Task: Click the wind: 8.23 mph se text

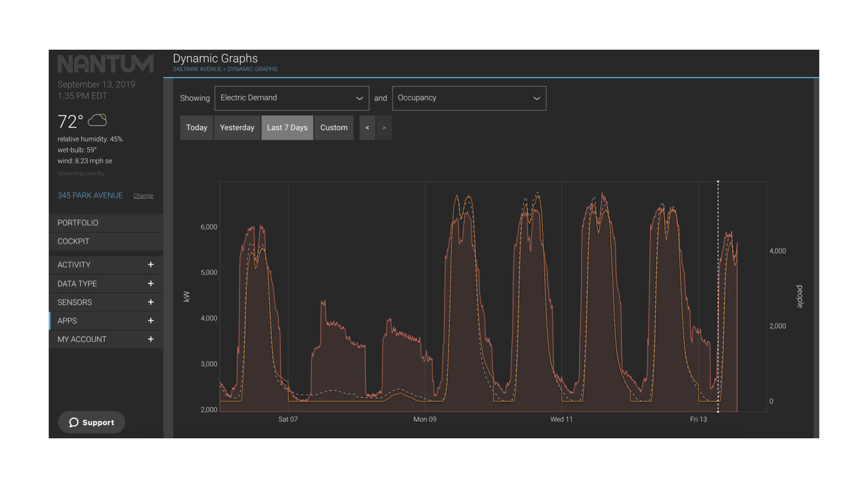Action: pyautogui.click(x=85, y=161)
